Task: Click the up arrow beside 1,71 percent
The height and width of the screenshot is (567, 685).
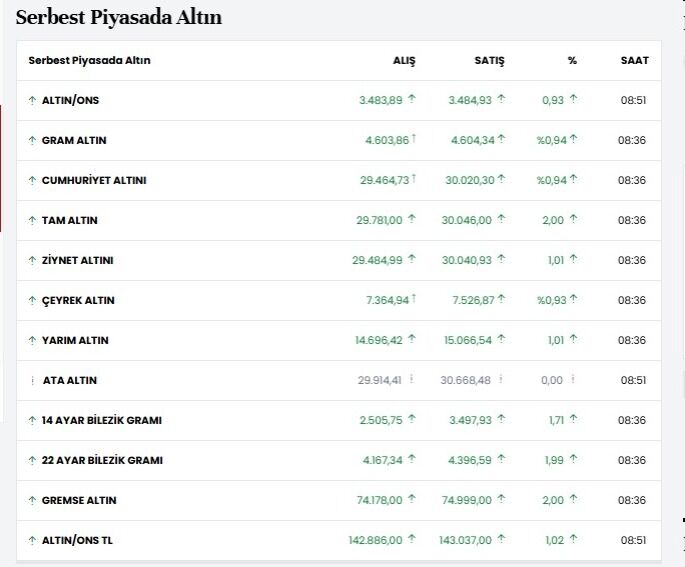Action: point(574,420)
